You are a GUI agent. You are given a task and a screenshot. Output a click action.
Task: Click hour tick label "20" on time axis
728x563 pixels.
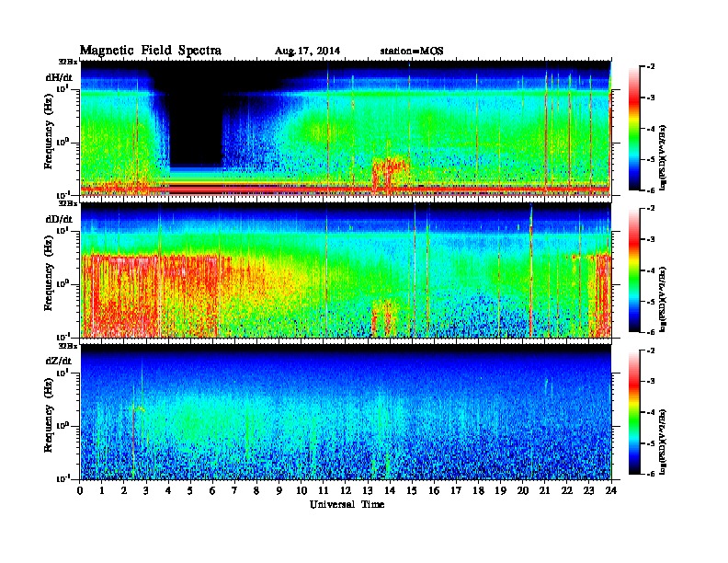(522, 490)
